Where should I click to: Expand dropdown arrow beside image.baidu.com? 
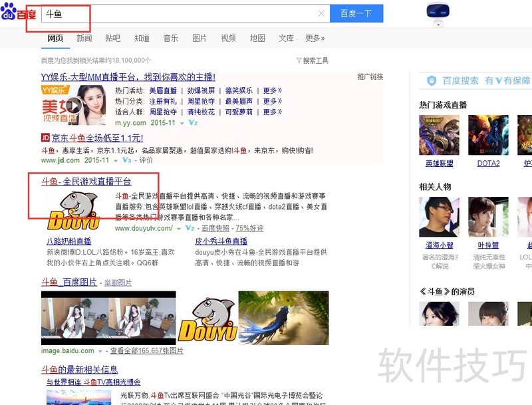(x=100, y=351)
